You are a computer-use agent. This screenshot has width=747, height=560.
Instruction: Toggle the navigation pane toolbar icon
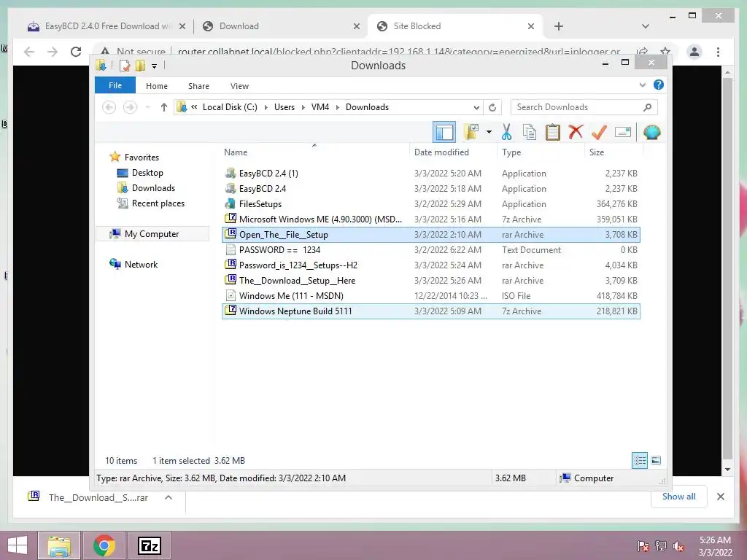click(x=444, y=132)
